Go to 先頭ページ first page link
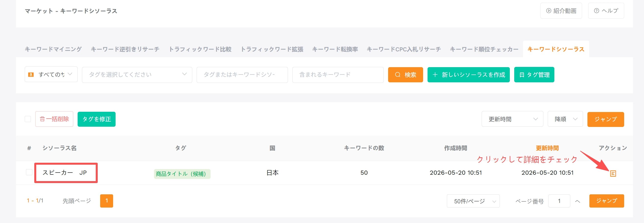644x223 pixels. [x=77, y=201]
